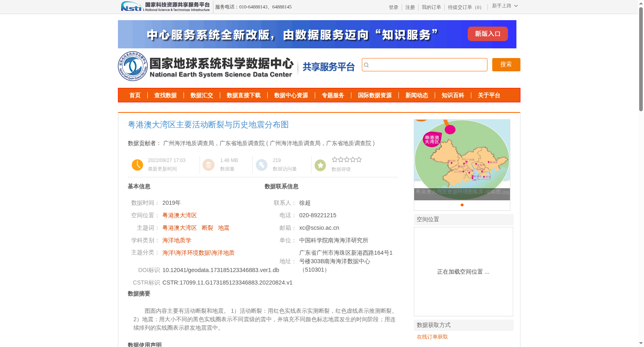644x347 pixels.
Task: Click the 粤港澳大湾区 spatial location link
Action: [180, 216]
